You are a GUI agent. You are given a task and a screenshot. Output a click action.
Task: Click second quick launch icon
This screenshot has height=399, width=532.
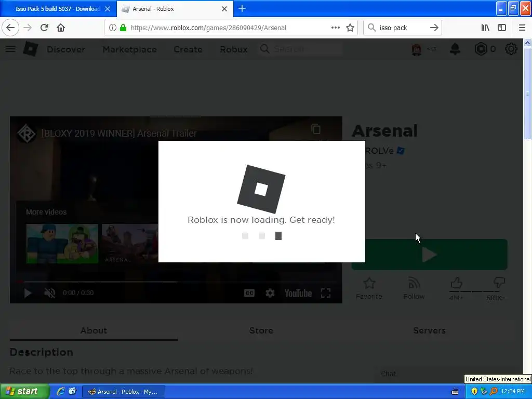(x=72, y=391)
